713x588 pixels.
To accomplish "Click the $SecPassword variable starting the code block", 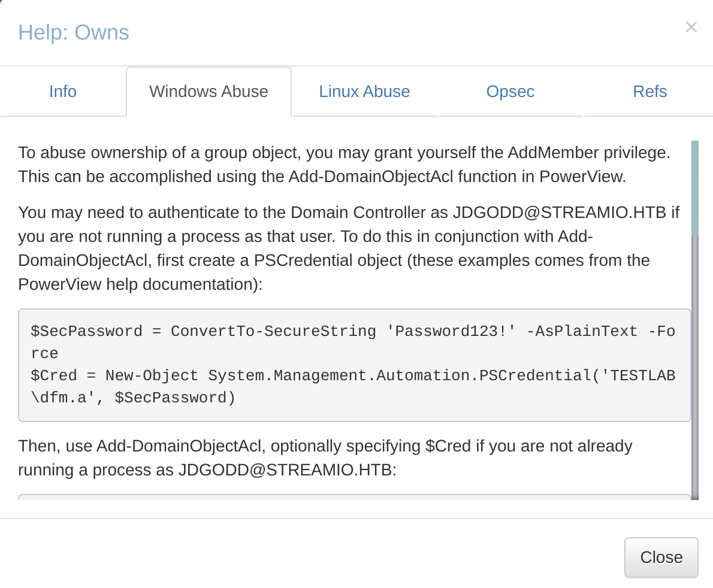I will (x=86, y=331).
